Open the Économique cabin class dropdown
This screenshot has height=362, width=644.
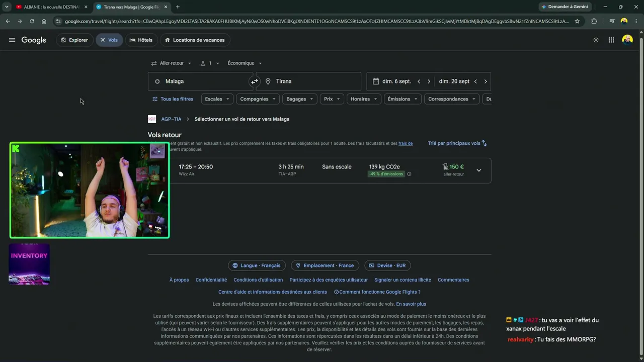tap(245, 63)
